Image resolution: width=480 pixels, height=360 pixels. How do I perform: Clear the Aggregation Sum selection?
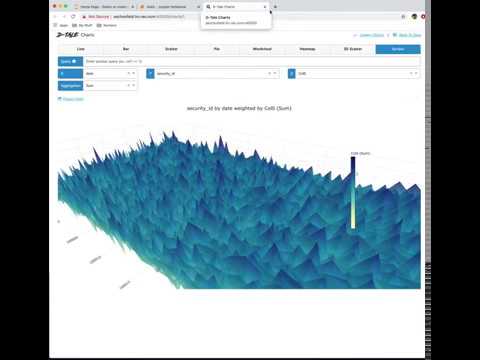click(129, 86)
